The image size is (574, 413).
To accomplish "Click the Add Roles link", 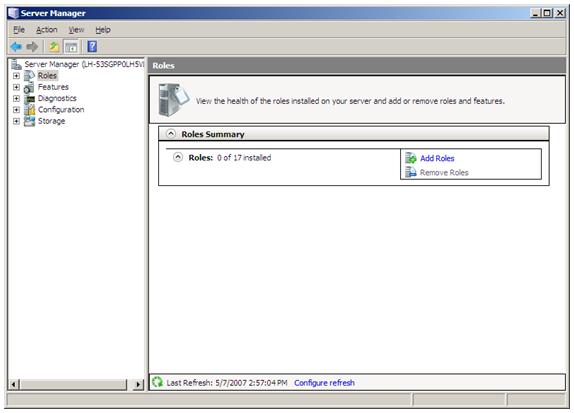I will (437, 158).
